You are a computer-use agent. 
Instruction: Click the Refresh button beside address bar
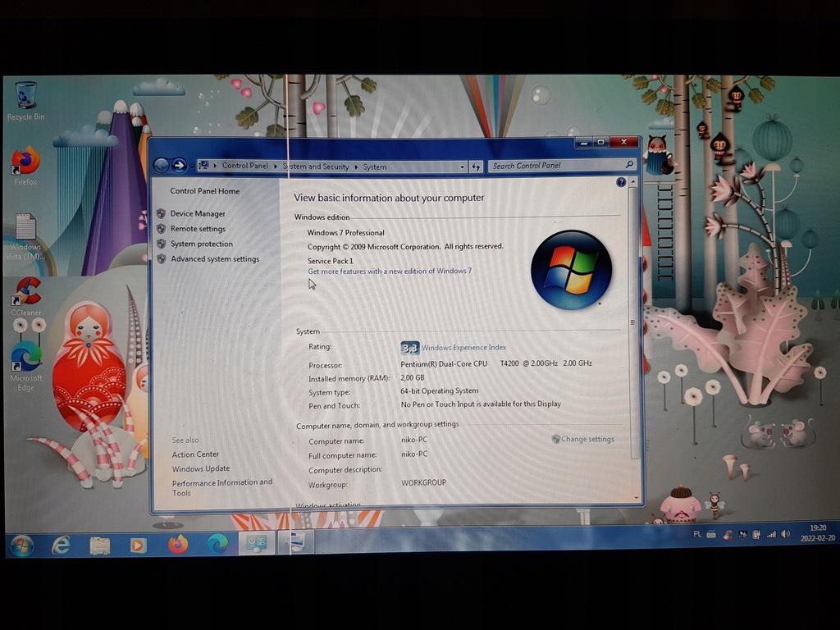coord(476,167)
